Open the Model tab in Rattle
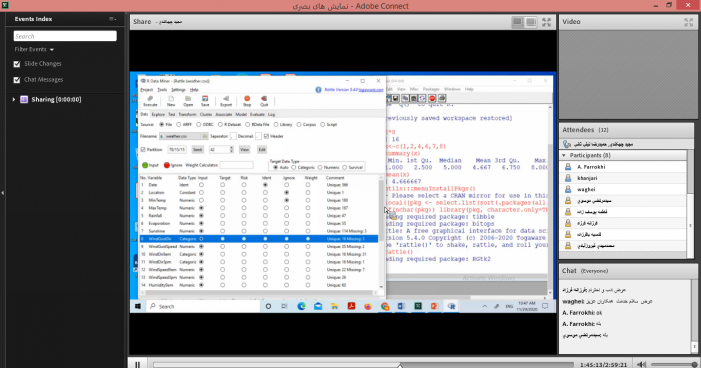The image size is (701, 368). (x=241, y=114)
